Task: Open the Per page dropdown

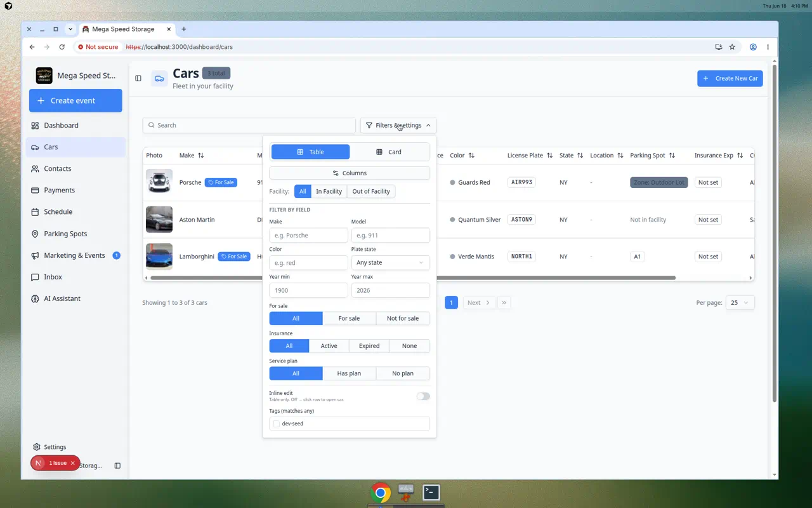Action: click(x=740, y=303)
